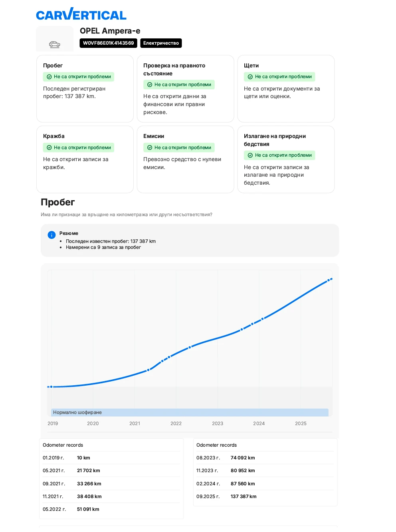Click the 2022 label on the chart axis

point(176,424)
